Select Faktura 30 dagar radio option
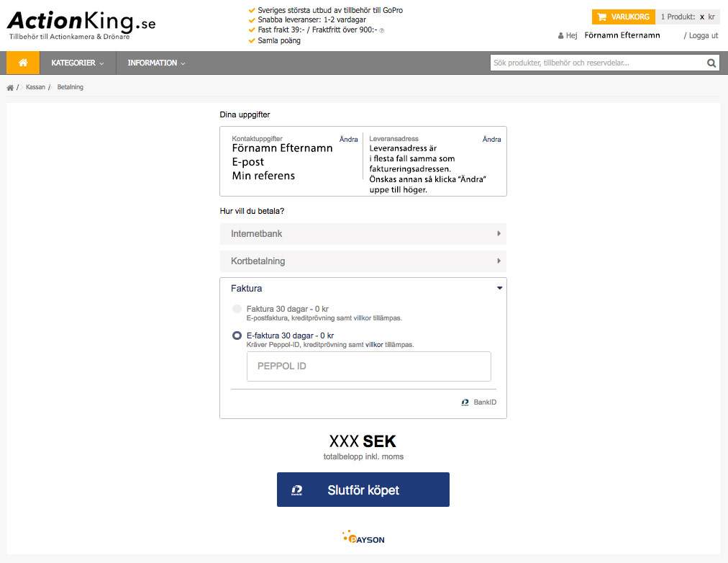 pyautogui.click(x=237, y=309)
